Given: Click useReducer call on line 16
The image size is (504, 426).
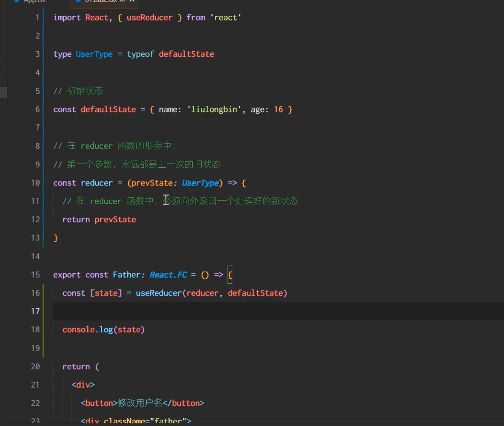Looking at the screenshot, I should pyautogui.click(x=158, y=293).
